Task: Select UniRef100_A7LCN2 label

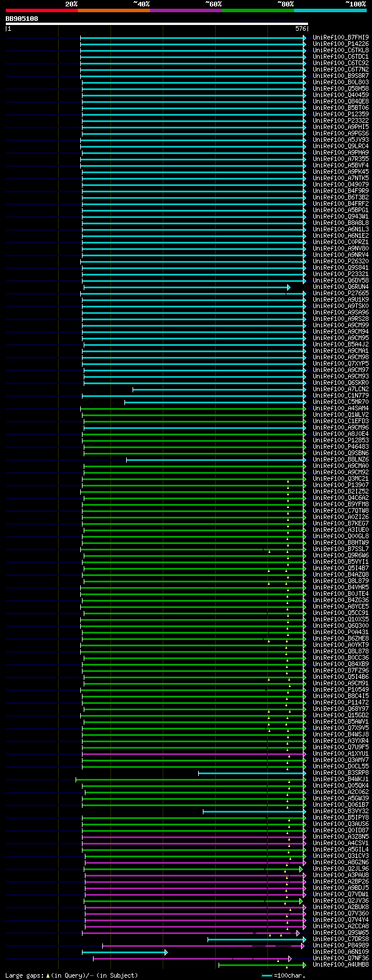Action: pyautogui.click(x=341, y=389)
